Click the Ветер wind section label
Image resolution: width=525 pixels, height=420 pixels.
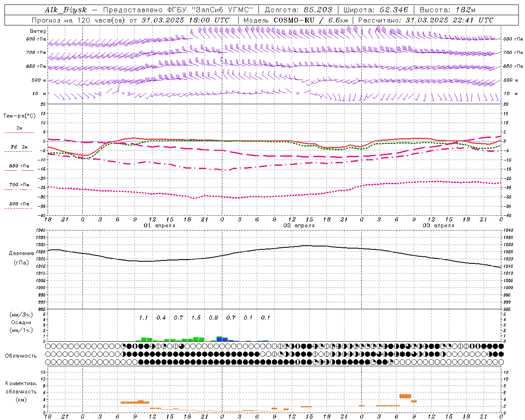pos(38,31)
